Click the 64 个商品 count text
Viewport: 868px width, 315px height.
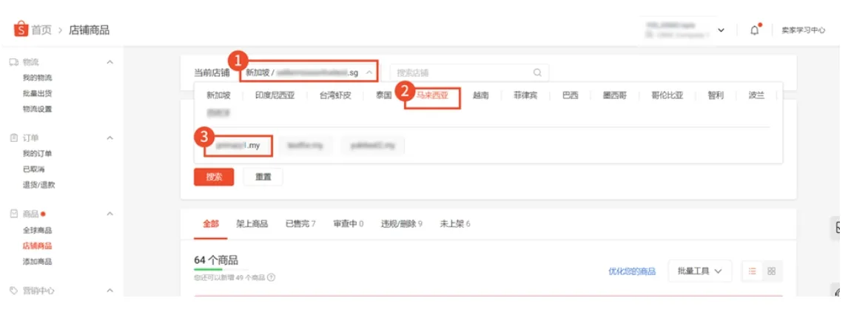[217, 260]
